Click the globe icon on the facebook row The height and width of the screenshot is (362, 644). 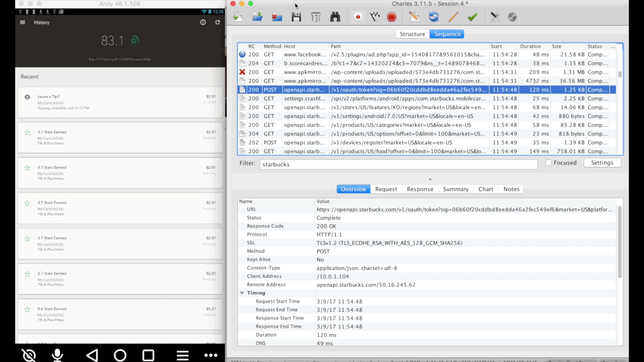tap(242, 54)
